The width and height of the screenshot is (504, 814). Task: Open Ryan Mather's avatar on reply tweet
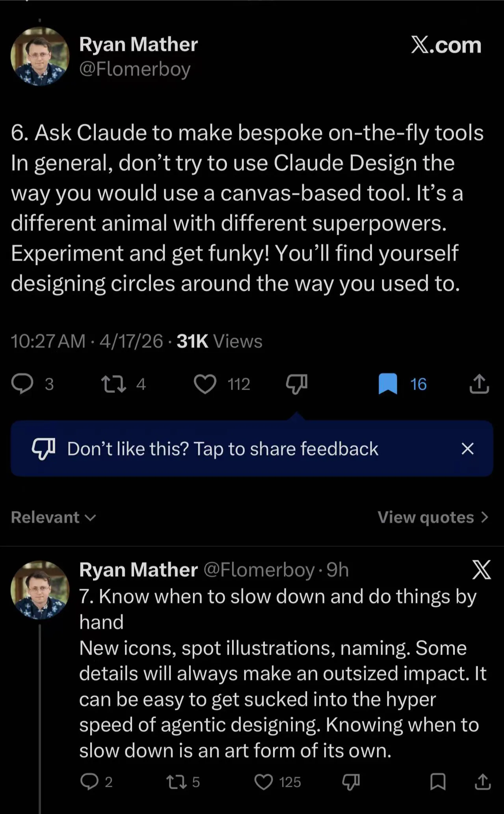[40, 590]
